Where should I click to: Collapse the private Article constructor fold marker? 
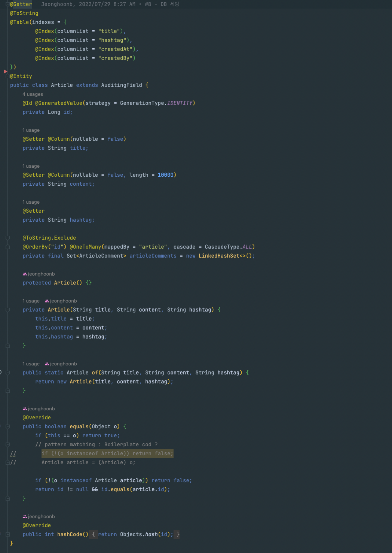7,310
